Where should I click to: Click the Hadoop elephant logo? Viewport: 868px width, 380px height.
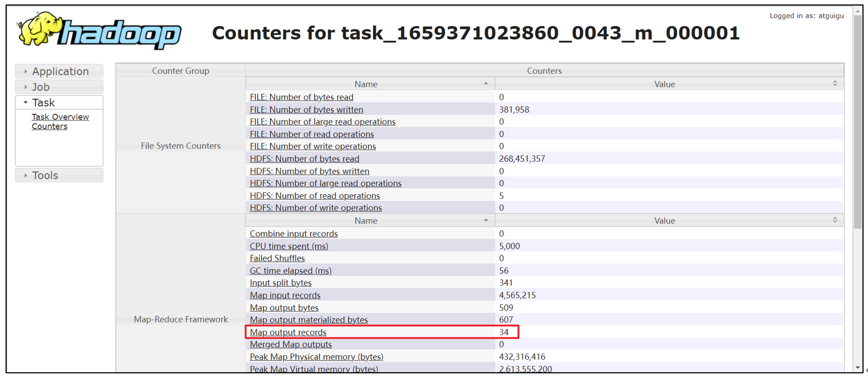click(99, 31)
